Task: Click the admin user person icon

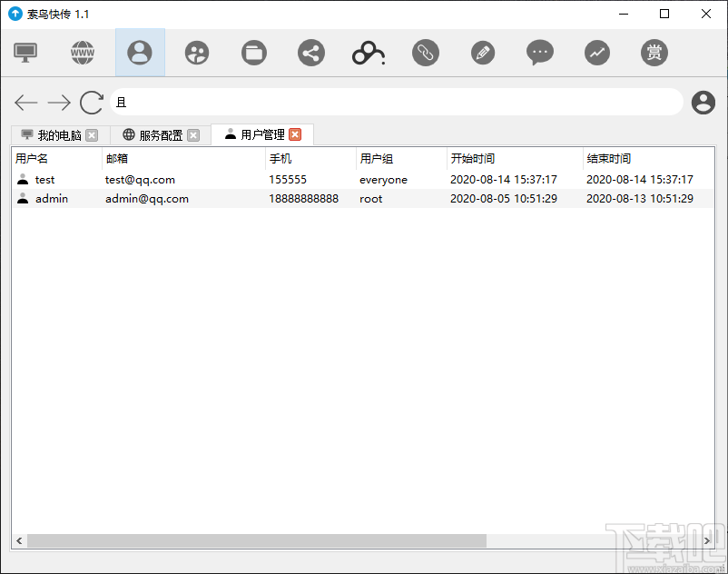Action: coord(23,198)
